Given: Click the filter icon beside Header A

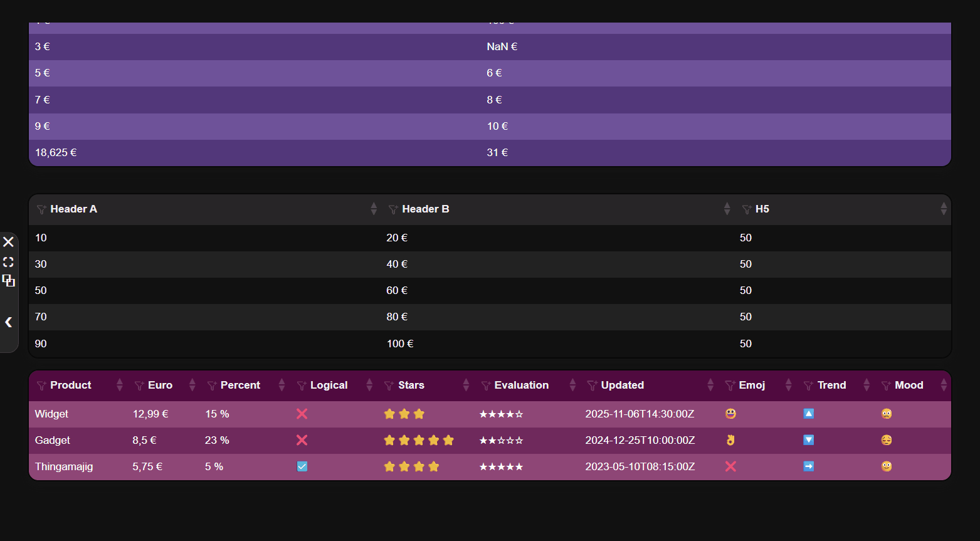Looking at the screenshot, I should (x=41, y=209).
